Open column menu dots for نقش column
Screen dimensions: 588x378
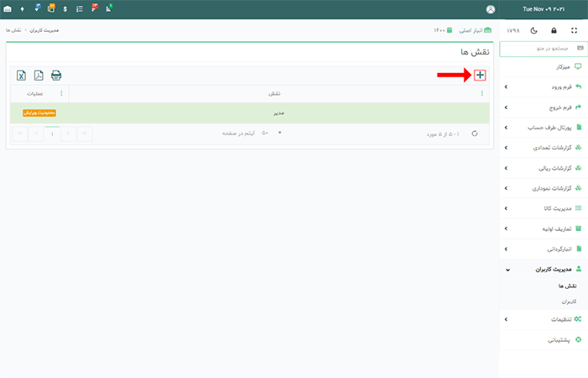click(x=482, y=93)
